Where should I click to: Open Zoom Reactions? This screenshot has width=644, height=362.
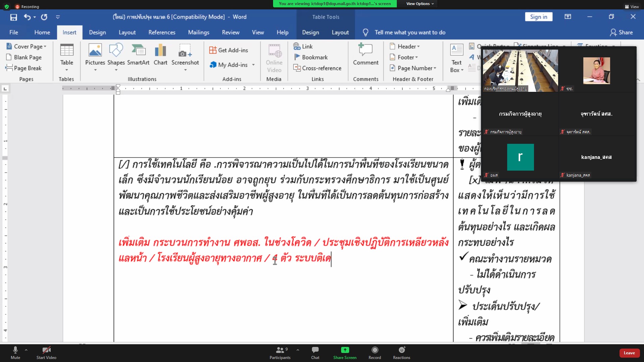pyautogui.click(x=401, y=353)
